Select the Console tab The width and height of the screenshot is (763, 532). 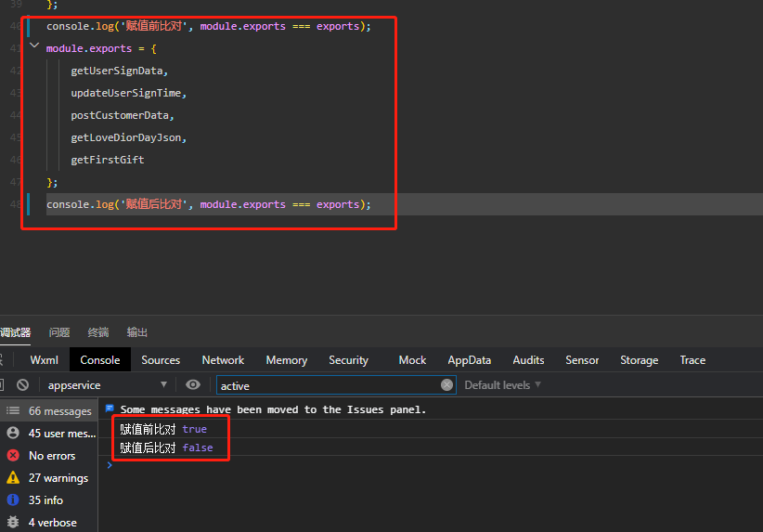click(99, 360)
